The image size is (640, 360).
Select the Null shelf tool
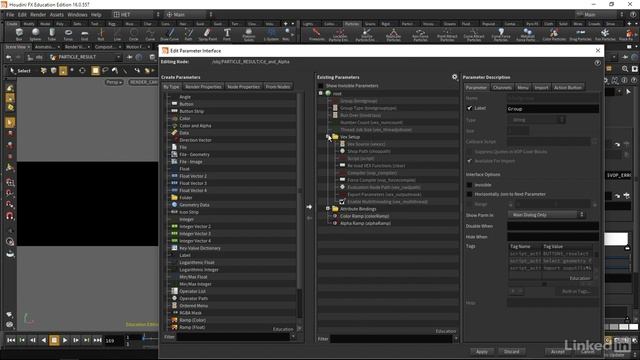101,35
